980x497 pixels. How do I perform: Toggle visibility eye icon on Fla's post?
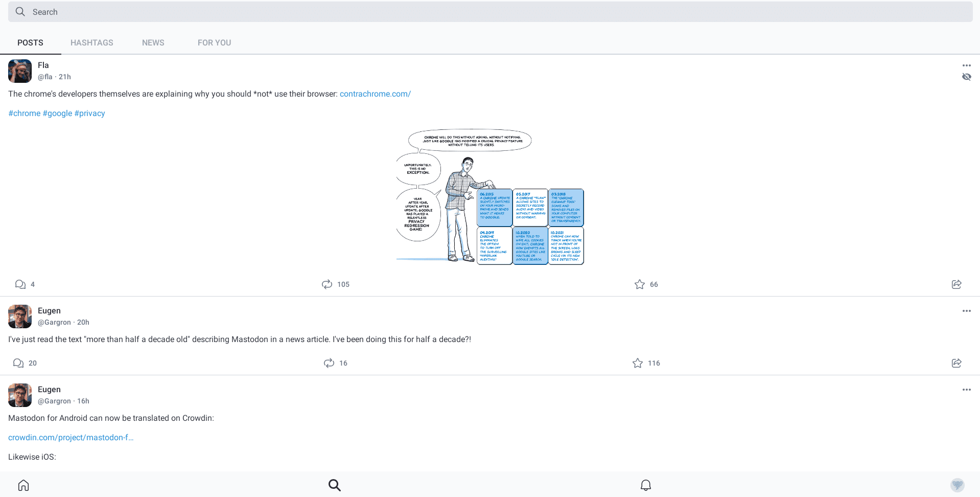coord(966,77)
